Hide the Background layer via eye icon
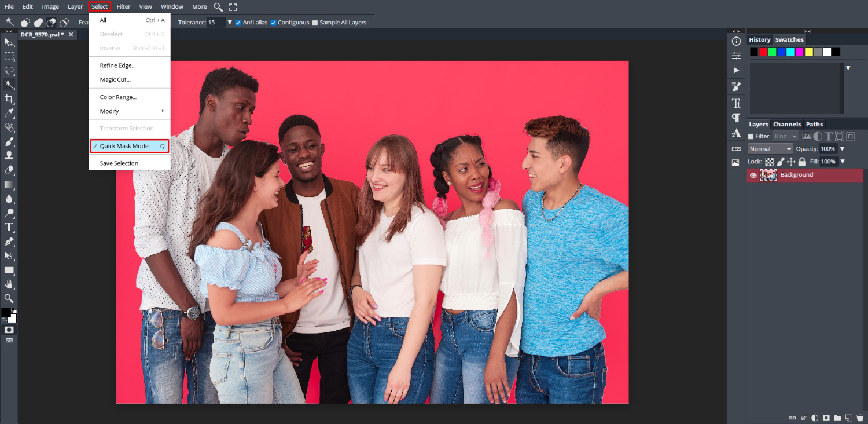 pyautogui.click(x=753, y=175)
